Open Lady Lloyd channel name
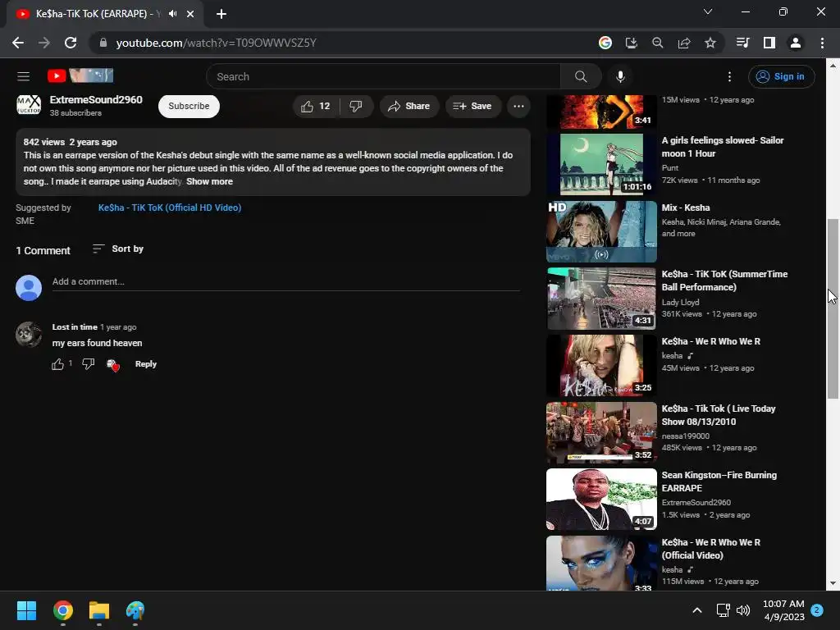The width and height of the screenshot is (840, 630). [680, 302]
